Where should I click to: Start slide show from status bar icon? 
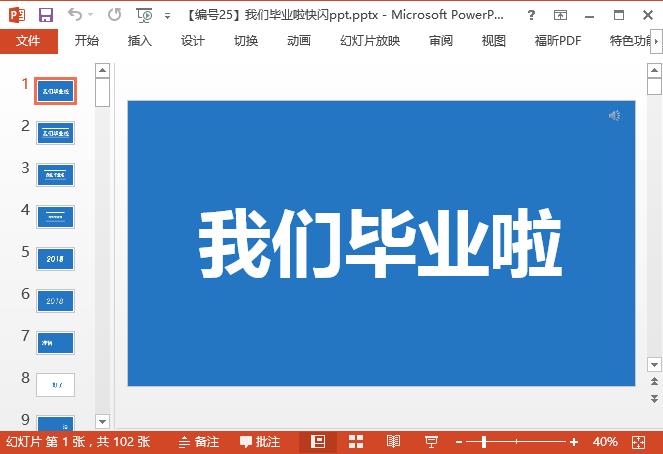(431, 441)
